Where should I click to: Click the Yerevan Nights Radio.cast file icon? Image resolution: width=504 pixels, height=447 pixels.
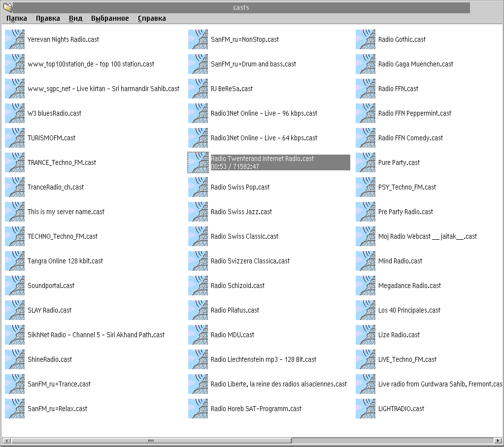pos(15,39)
